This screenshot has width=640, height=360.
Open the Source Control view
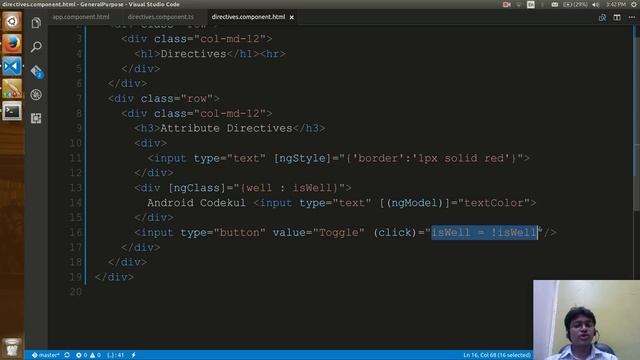pos(36,71)
